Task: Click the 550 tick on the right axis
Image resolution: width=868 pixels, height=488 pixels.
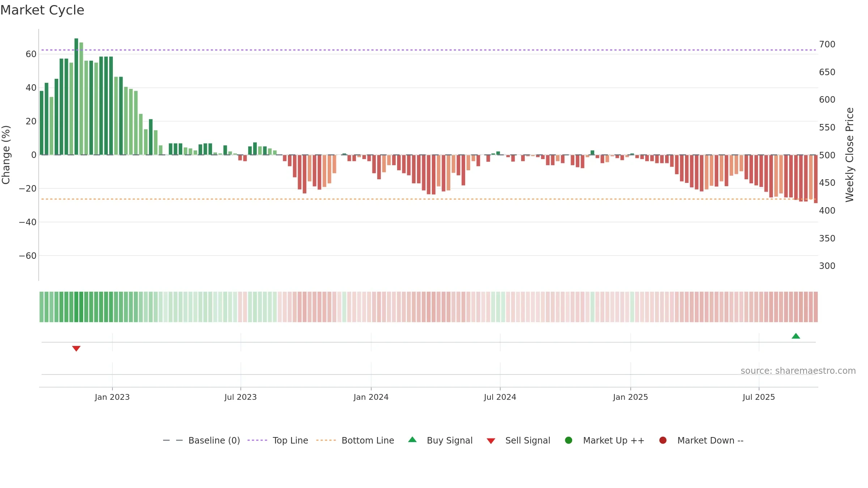Action: coord(827,128)
